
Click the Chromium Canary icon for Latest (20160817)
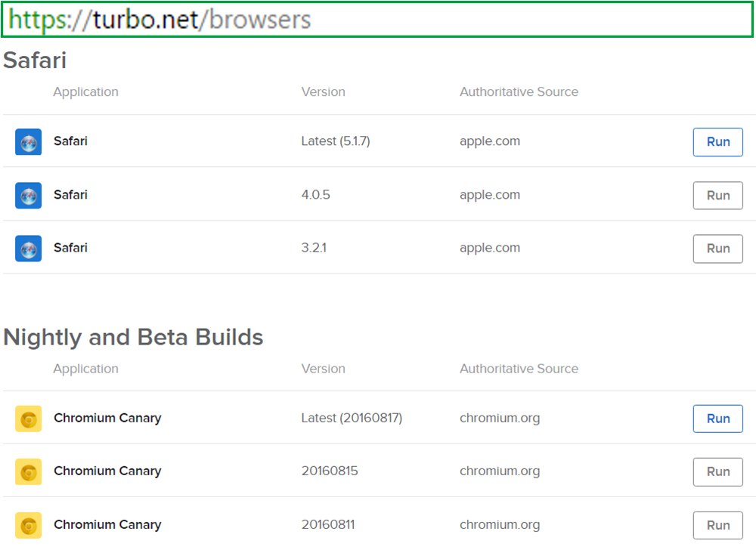(x=28, y=418)
